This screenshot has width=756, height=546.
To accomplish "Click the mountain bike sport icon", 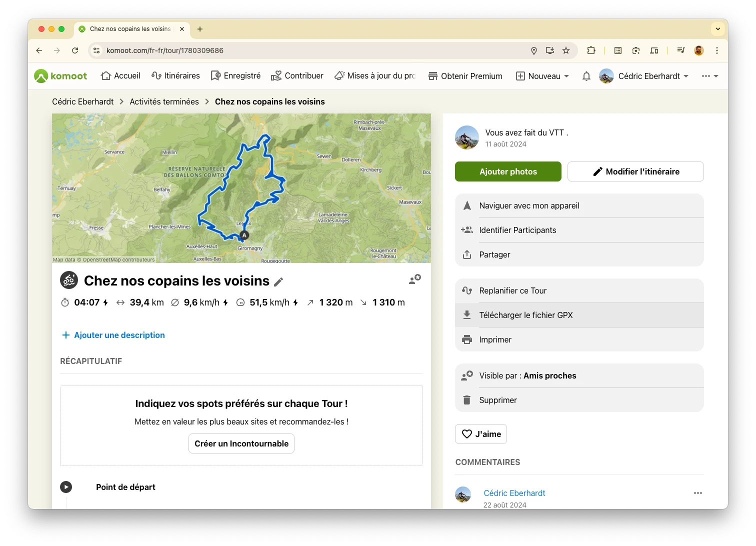I will click(x=69, y=280).
